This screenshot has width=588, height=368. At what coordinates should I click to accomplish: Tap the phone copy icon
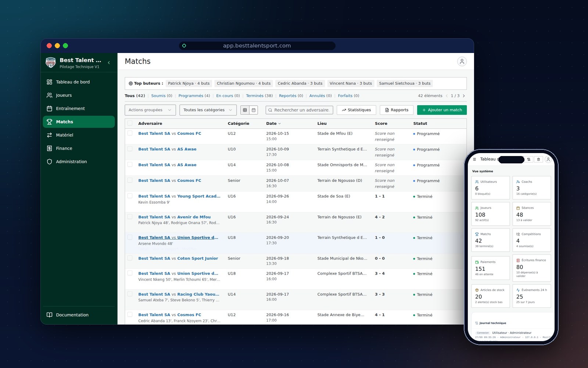[x=529, y=159]
